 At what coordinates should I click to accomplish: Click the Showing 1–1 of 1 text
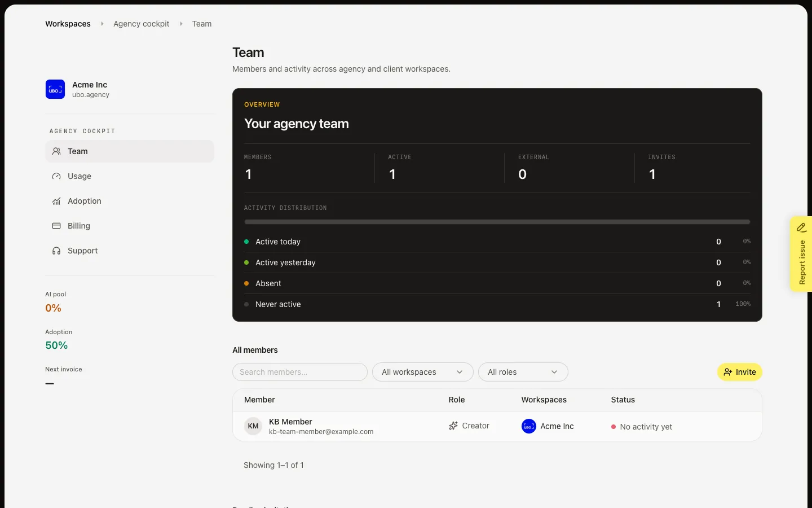pyautogui.click(x=273, y=465)
